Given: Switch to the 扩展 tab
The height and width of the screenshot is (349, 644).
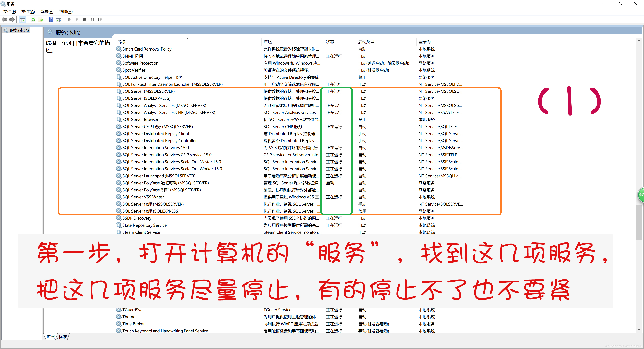Looking at the screenshot, I should tap(50, 337).
